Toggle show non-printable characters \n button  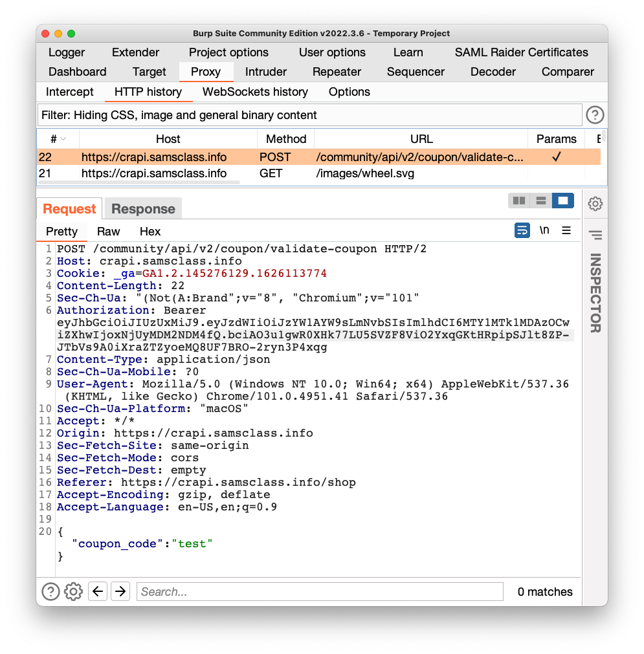[544, 230]
